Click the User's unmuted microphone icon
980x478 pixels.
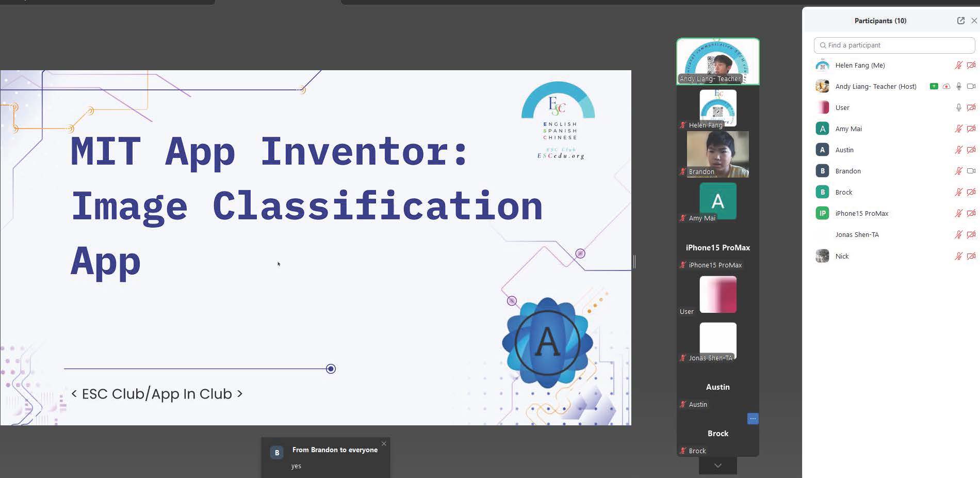[x=958, y=107]
